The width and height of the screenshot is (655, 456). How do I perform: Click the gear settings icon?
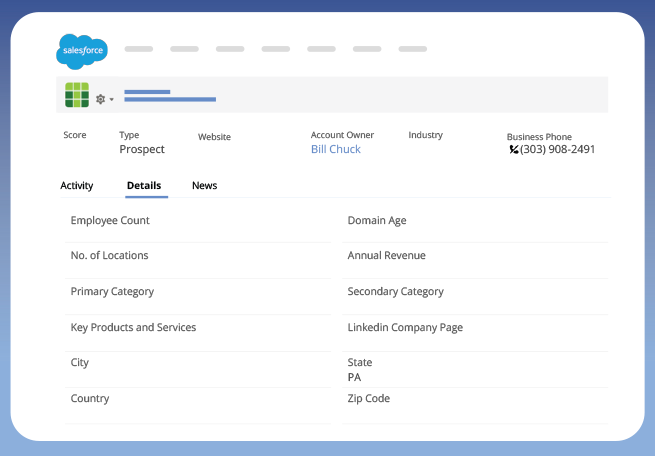click(100, 99)
